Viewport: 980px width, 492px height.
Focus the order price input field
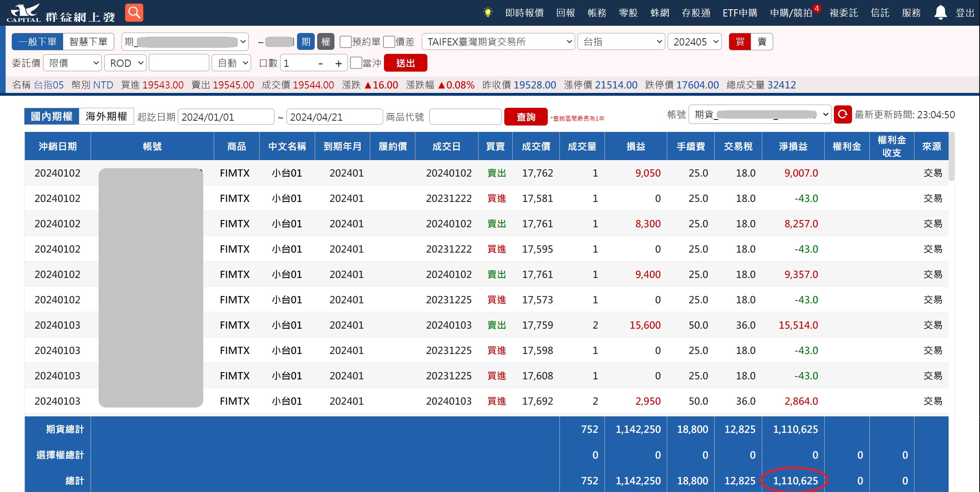pyautogui.click(x=179, y=63)
